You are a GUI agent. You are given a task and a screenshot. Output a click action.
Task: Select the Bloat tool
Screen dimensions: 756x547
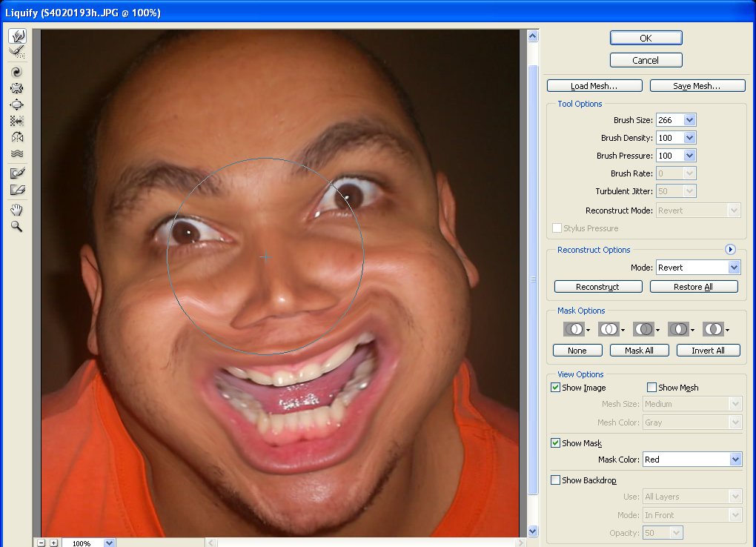[x=17, y=105]
